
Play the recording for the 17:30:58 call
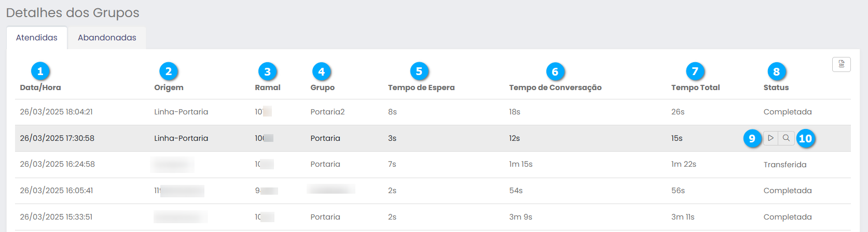click(770, 138)
